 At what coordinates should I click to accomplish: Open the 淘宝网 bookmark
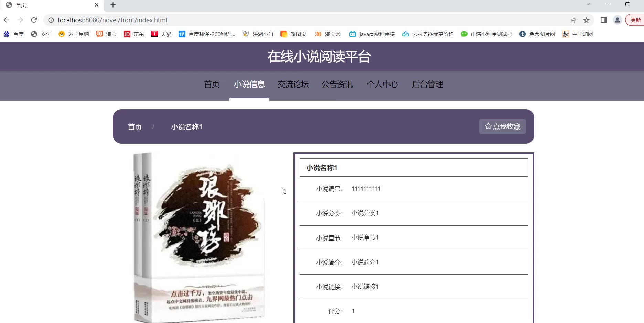[x=328, y=34]
